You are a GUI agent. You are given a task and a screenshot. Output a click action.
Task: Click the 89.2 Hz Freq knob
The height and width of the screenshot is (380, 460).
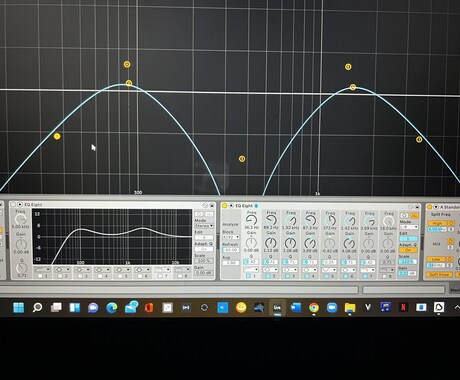[271, 220]
